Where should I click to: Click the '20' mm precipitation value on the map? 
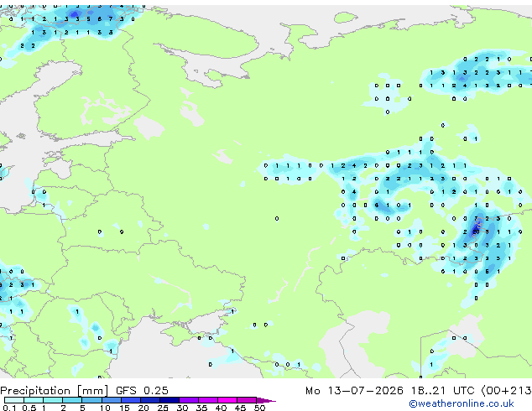pos(476,232)
